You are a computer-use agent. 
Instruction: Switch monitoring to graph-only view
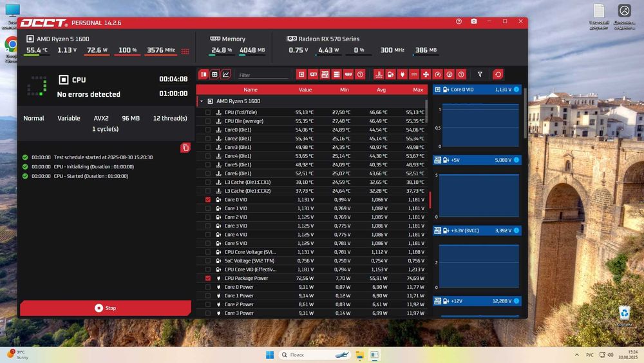click(225, 74)
